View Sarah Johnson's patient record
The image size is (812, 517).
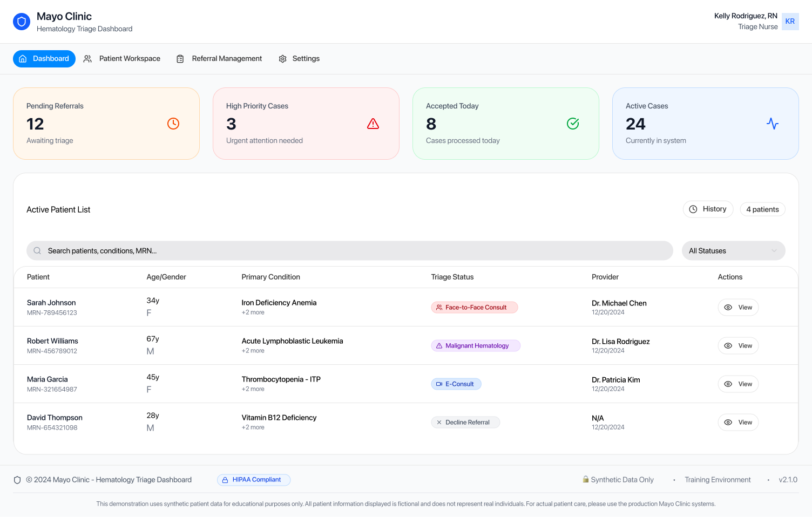[738, 308]
